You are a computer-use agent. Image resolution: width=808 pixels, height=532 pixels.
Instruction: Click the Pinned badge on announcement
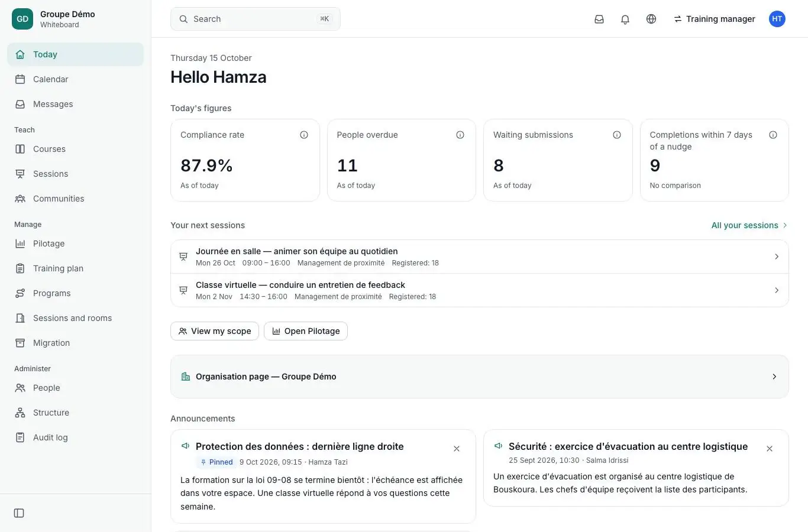click(x=216, y=462)
